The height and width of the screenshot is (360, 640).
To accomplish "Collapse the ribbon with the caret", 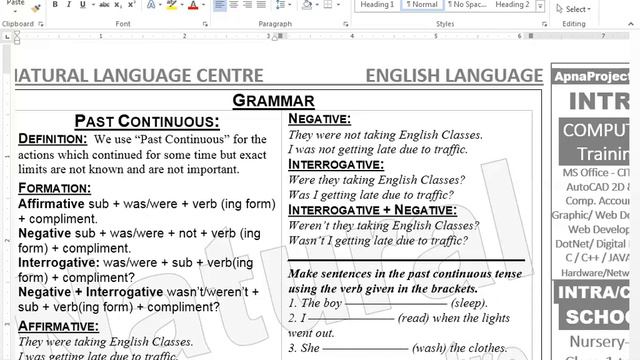I will (x=631, y=24).
